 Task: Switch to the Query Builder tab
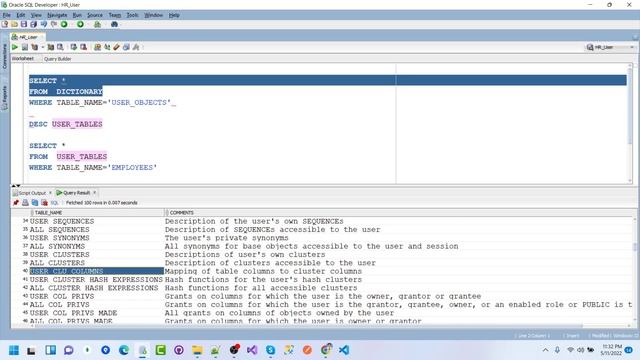click(58, 59)
